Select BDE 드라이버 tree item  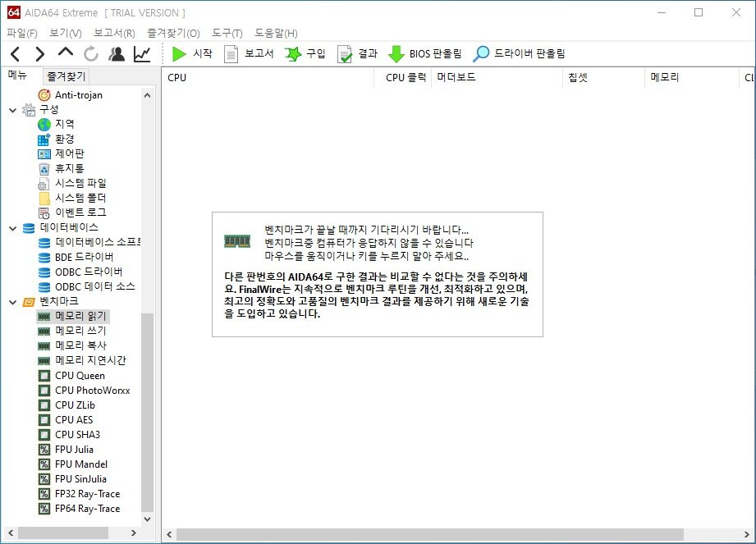pyautogui.click(x=76, y=258)
